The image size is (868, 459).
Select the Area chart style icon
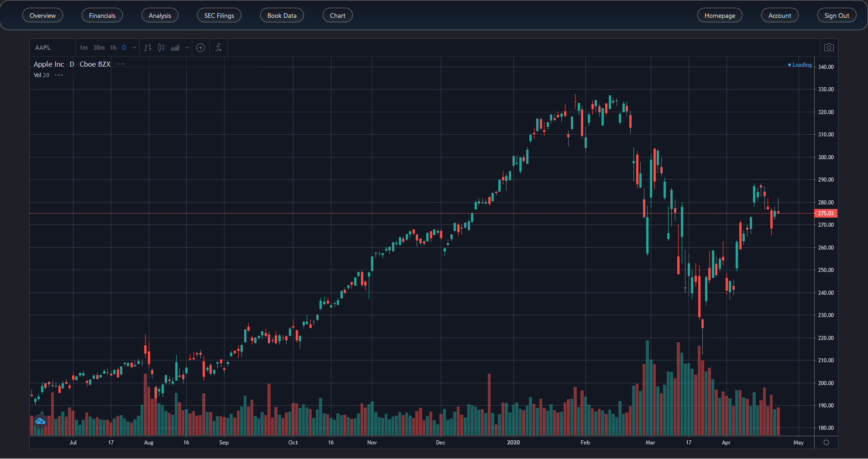coord(175,47)
